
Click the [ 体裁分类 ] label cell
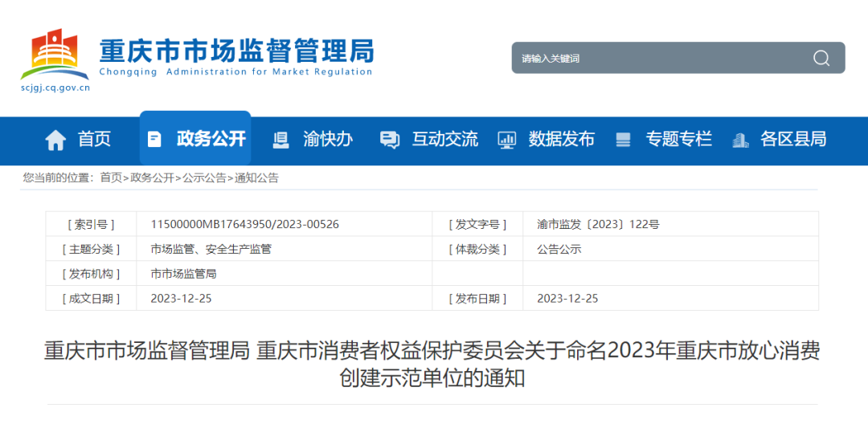tap(477, 249)
